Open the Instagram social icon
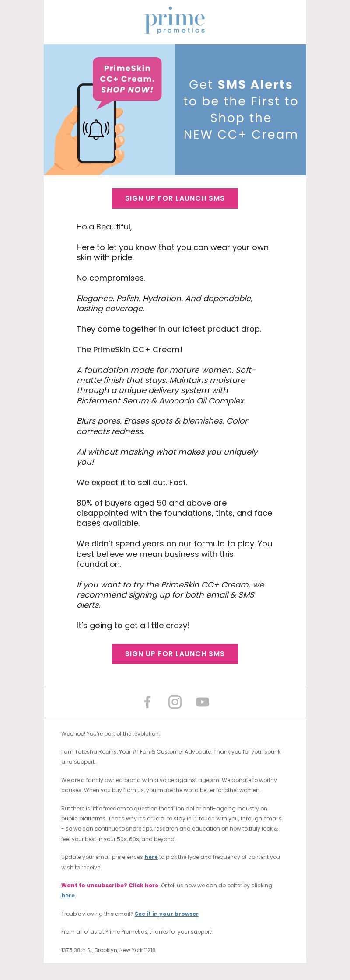The width and height of the screenshot is (350, 980). (175, 702)
